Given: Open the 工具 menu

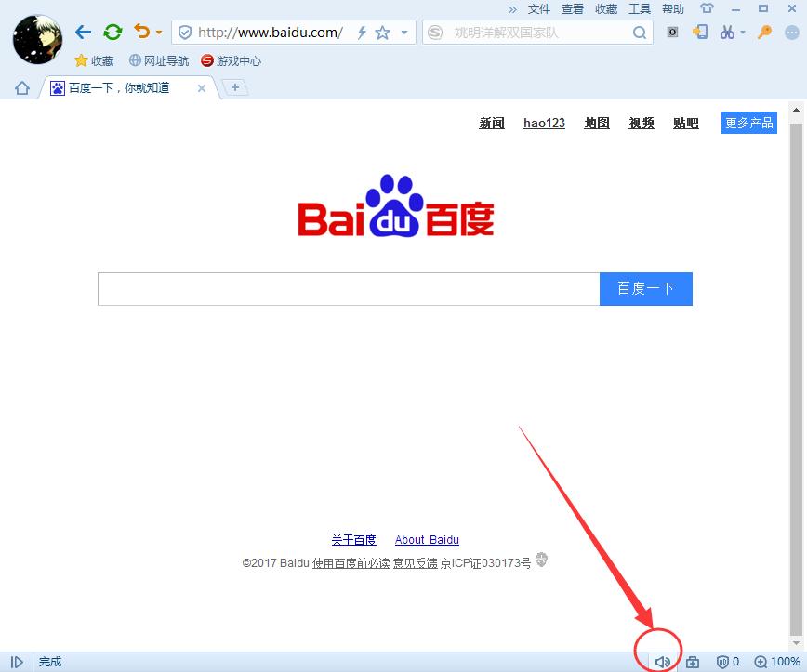Looking at the screenshot, I should click(640, 8).
